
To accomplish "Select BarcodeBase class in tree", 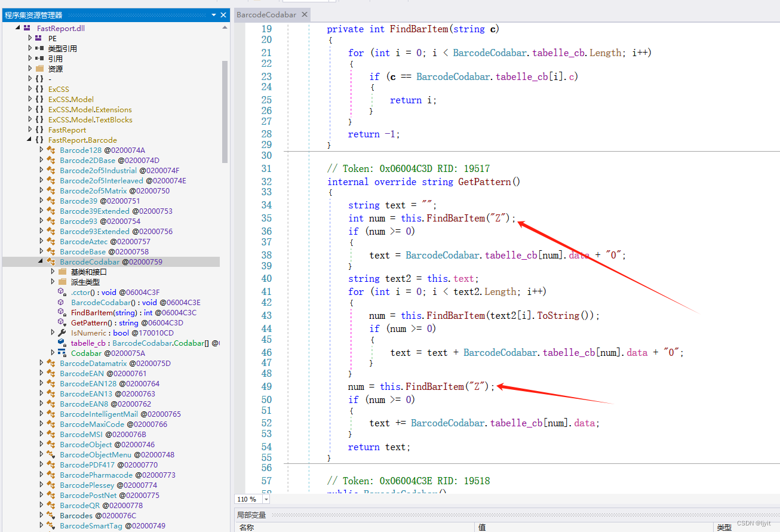I will click(x=104, y=251).
